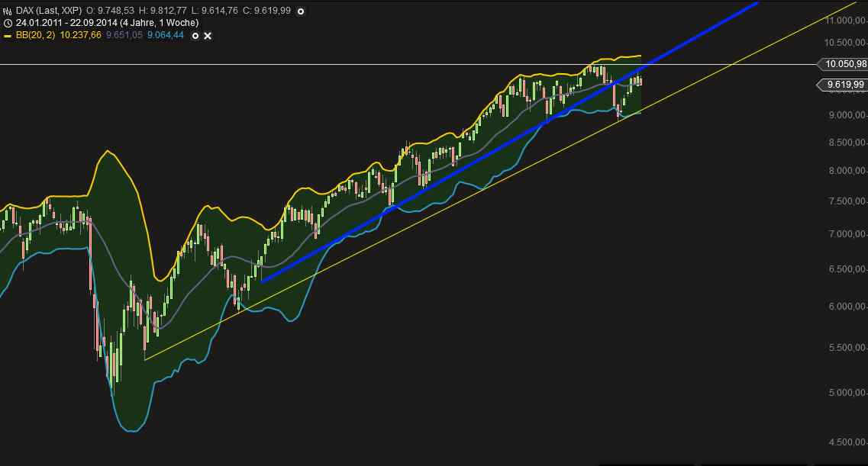The height and width of the screenshot is (466, 868).
Task: Click the 7.000,00 axis label
Action: 847,234
